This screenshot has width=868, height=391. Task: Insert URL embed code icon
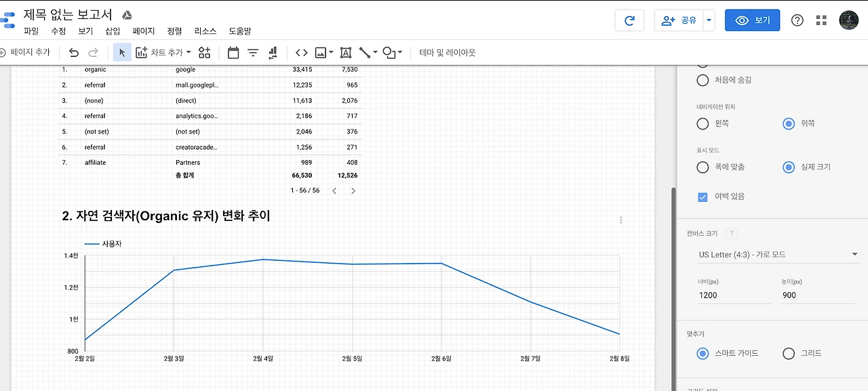pyautogui.click(x=302, y=52)
